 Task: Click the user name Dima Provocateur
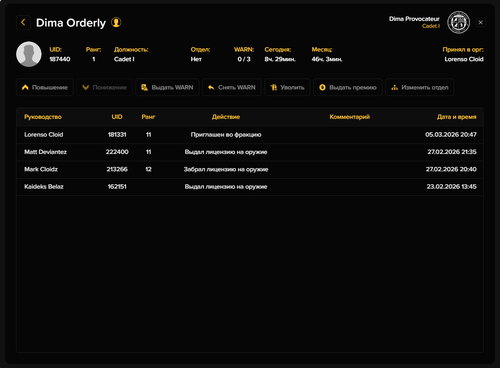(x=414, y=19)
